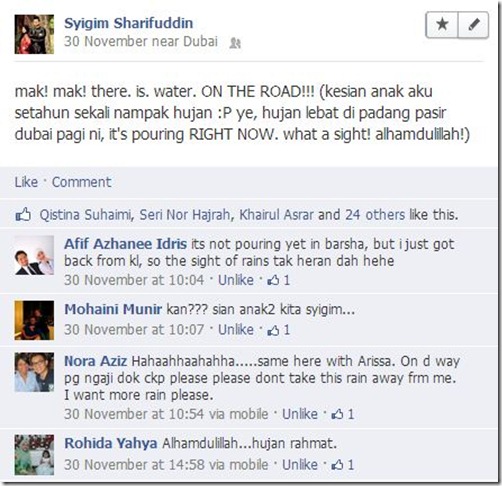Click the star highlight icon button
This screenshot has height=486, width=502.
(442, 25)
